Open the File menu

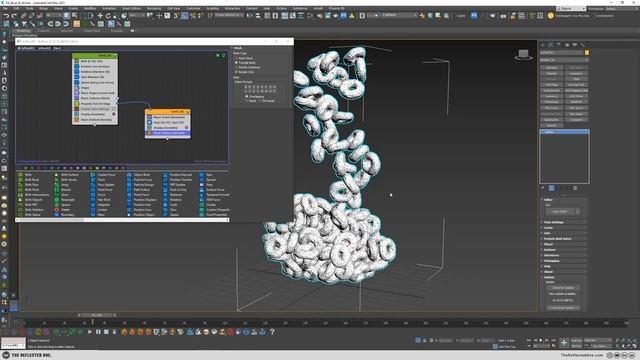point(5,8)
